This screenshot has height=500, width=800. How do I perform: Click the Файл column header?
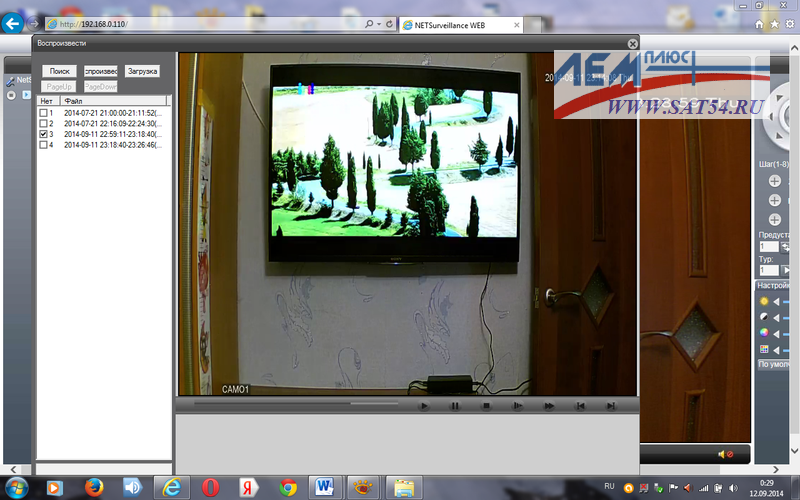point(113,101)
